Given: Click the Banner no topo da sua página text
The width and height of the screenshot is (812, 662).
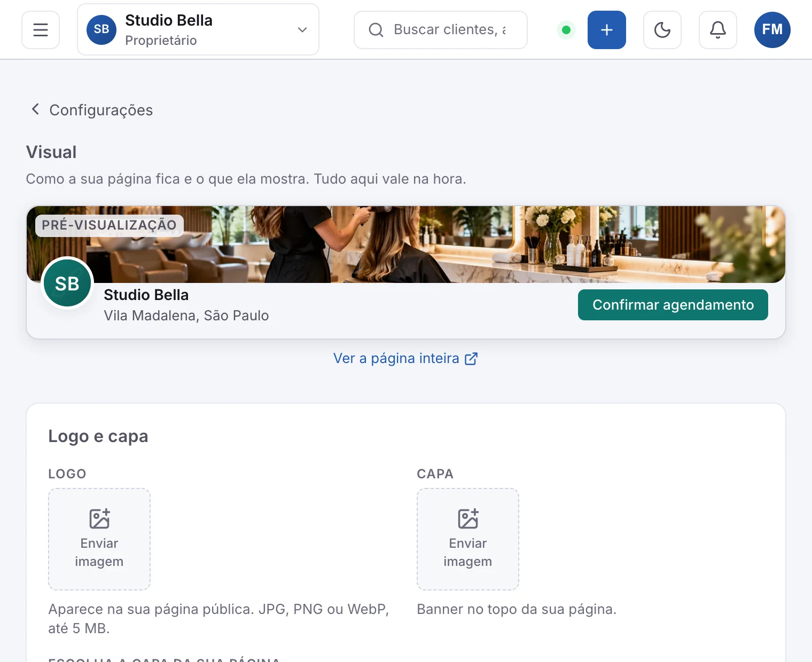Looking at the screenshot, I should point(517,609).
